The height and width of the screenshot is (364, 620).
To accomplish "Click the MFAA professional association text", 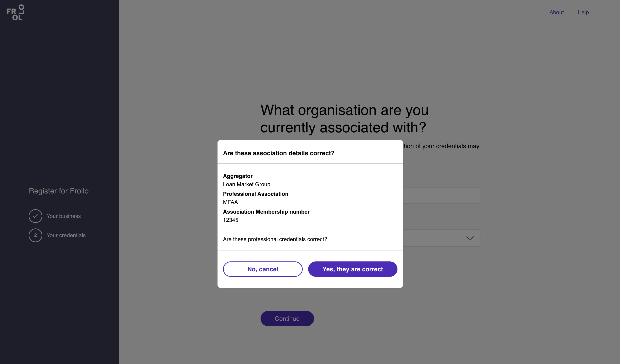I will 230,202.
